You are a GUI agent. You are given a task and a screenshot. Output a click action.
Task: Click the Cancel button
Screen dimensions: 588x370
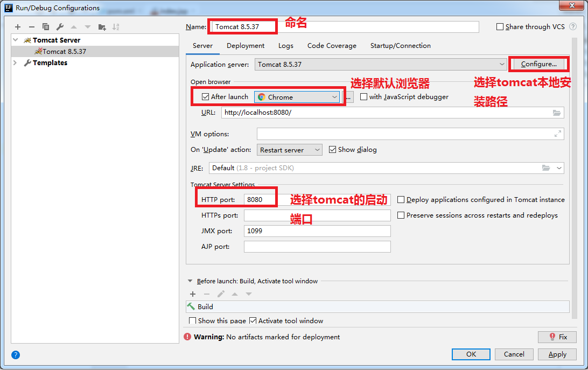514,354
